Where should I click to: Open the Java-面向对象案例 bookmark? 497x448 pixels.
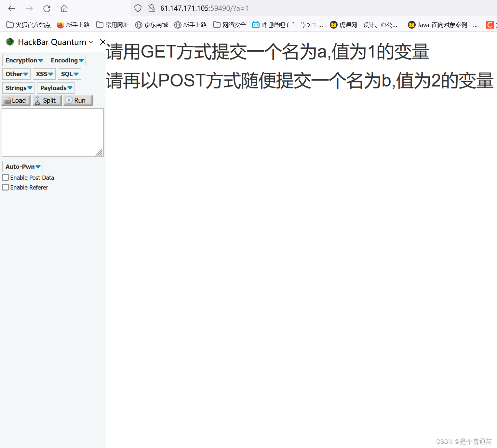pos(443,25)
